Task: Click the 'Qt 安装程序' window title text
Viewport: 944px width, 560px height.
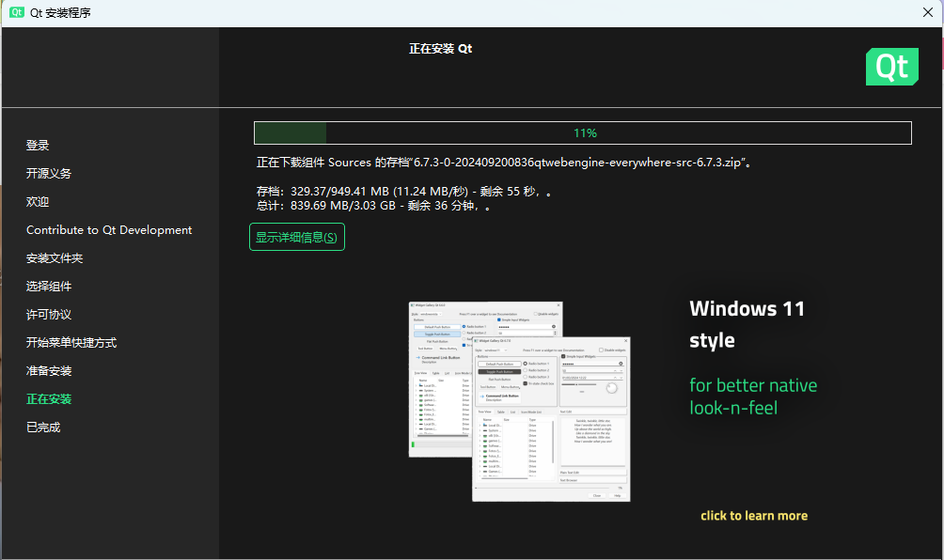Action: coord(60,12)
